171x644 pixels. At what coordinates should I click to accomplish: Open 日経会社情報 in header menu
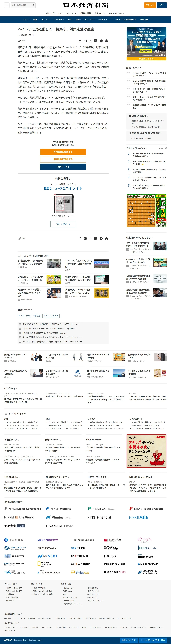point(86,13)
